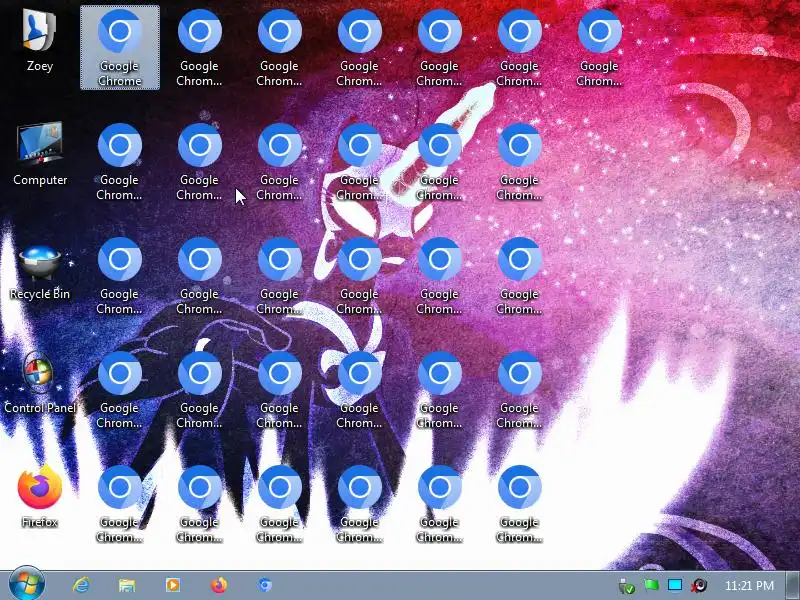The height and width of the screenshot is (600, 800).
Task: Click the highlighted Google Chrome shortcut
Action: 120,47
